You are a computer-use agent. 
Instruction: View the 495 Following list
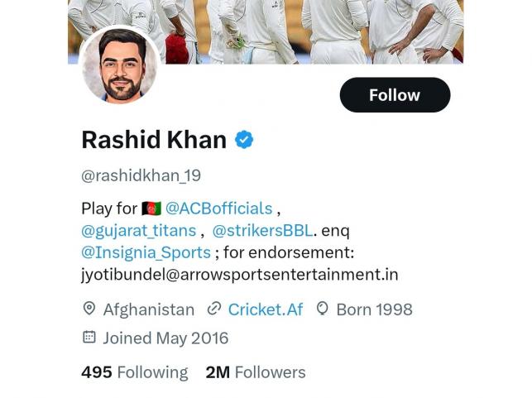pos(134,372)
